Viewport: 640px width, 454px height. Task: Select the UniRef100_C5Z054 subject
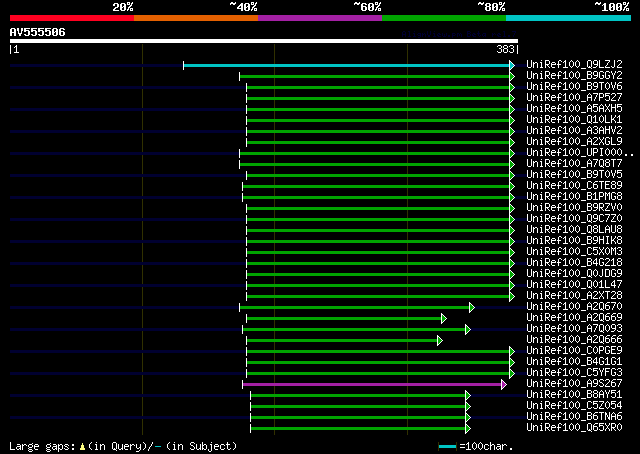574,406
